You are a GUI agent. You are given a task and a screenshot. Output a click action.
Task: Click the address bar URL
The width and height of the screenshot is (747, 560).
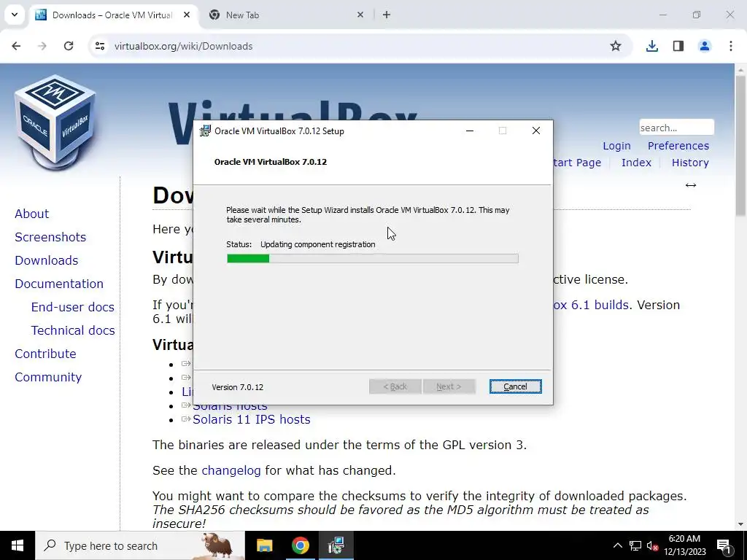183,46
